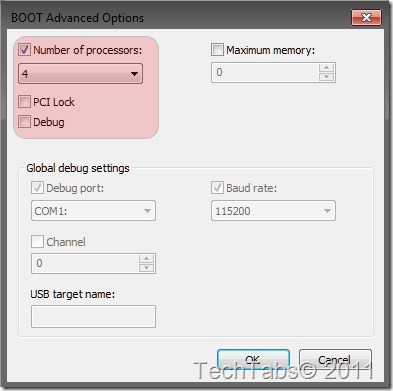Toggle the Debug port checkbox
Screen dimensions: 393x391
click(x=37, y=188)
